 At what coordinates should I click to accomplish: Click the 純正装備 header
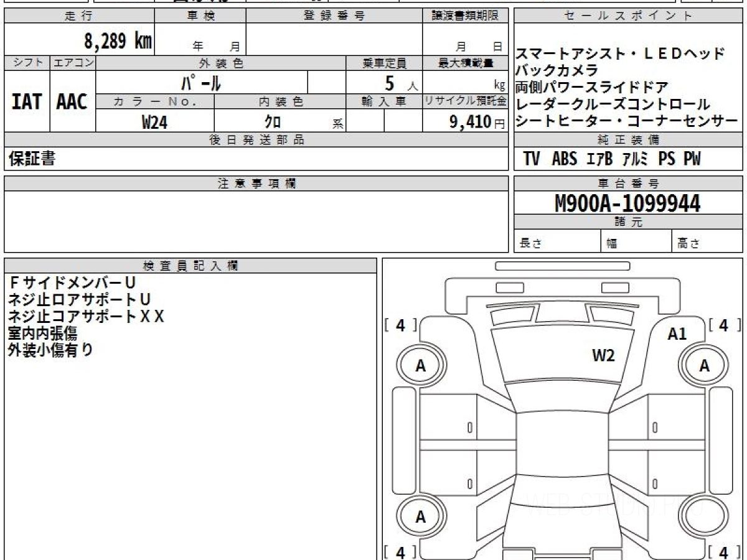tap(628, 140)
